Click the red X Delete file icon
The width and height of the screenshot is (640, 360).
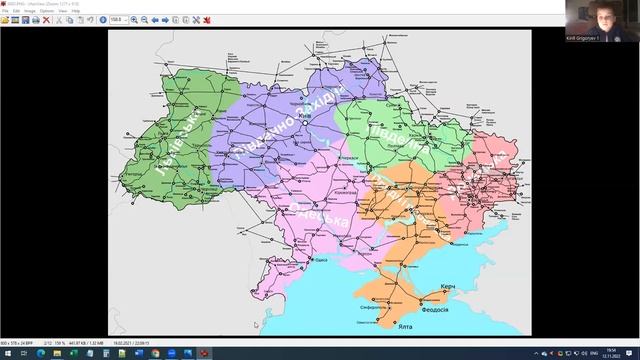(x=47, y=20)
